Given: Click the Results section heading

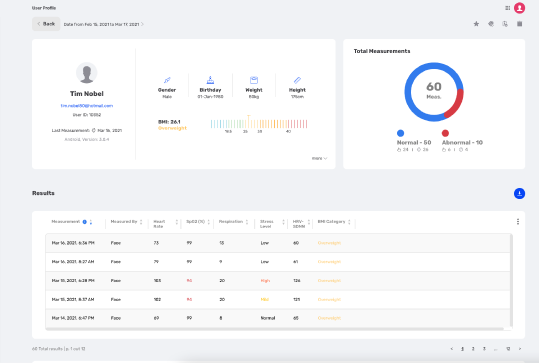Looking at the screenshot, I should point(43,193).
